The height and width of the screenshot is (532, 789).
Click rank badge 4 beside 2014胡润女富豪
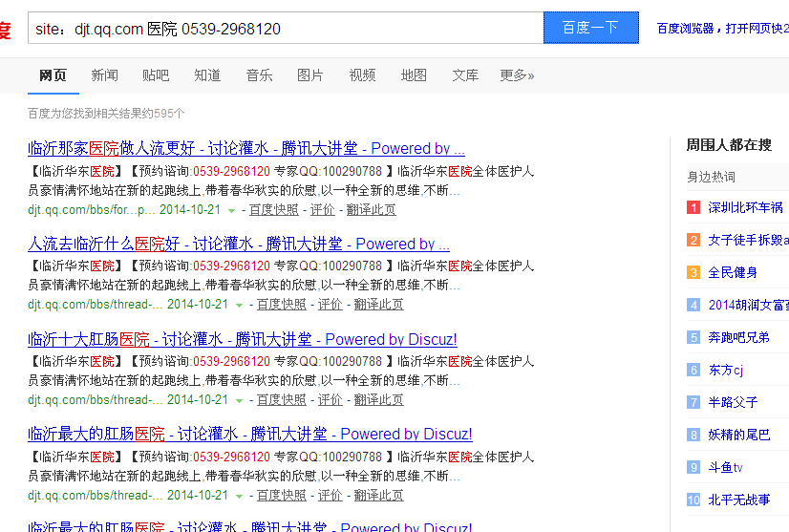pos(693,305)
